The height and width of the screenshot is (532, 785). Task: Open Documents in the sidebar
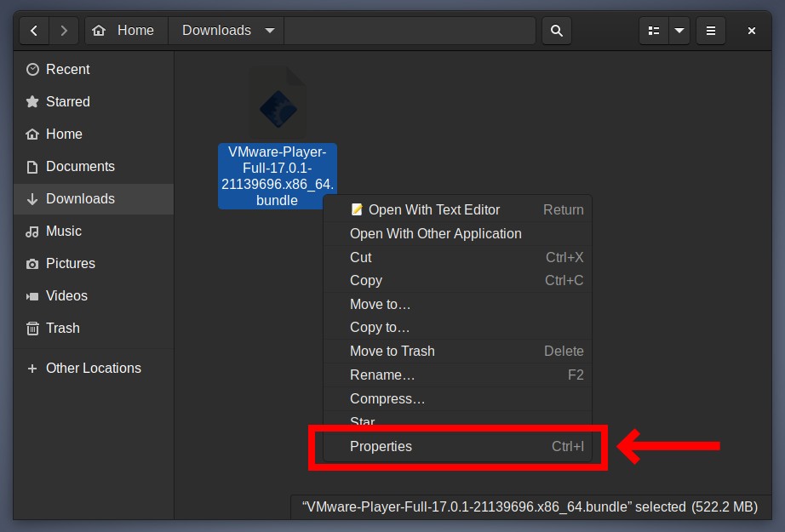(94, 166)
